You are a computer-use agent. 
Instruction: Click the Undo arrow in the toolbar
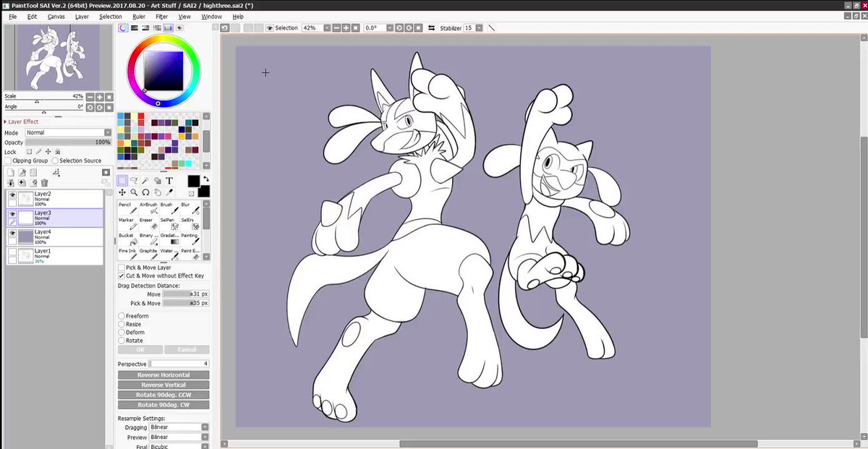point(225,27)
